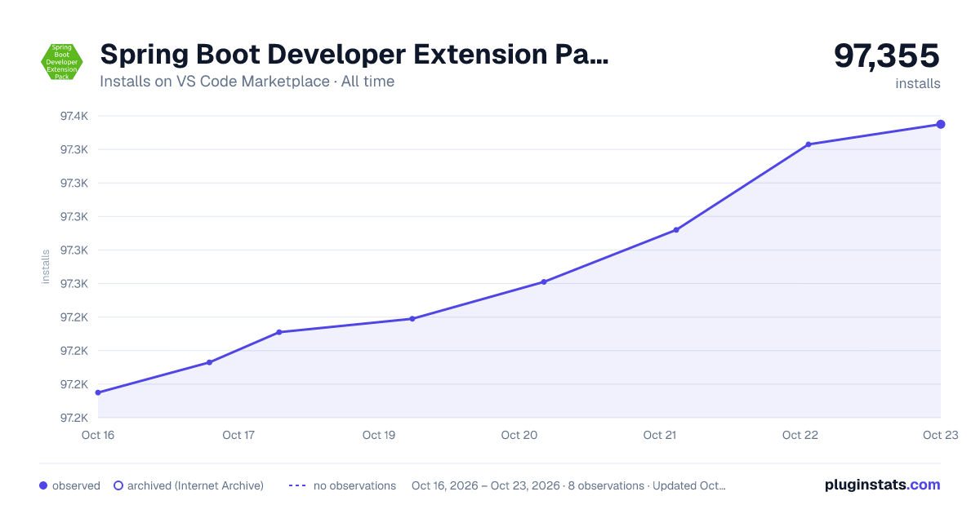Click the no observations legend label
This screenshot has height=514, width=980.
point(354,485)
